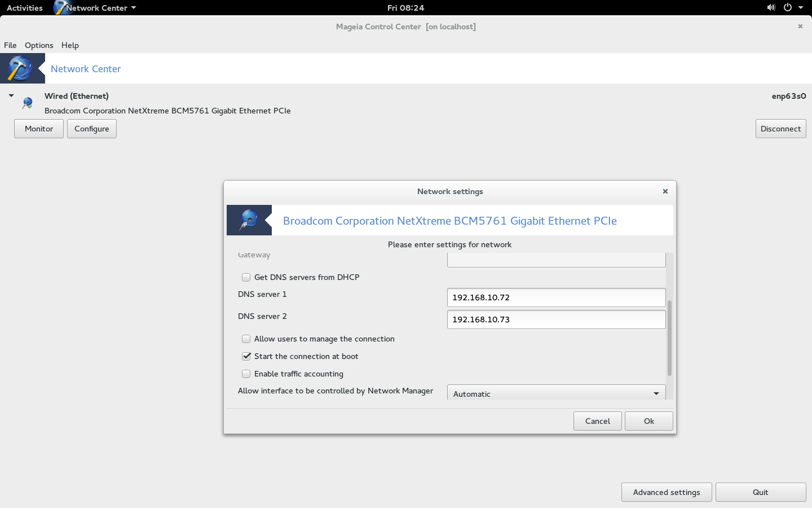Quit the Network Center
Viewport: 812px width, 508px height.
[761, 492]
